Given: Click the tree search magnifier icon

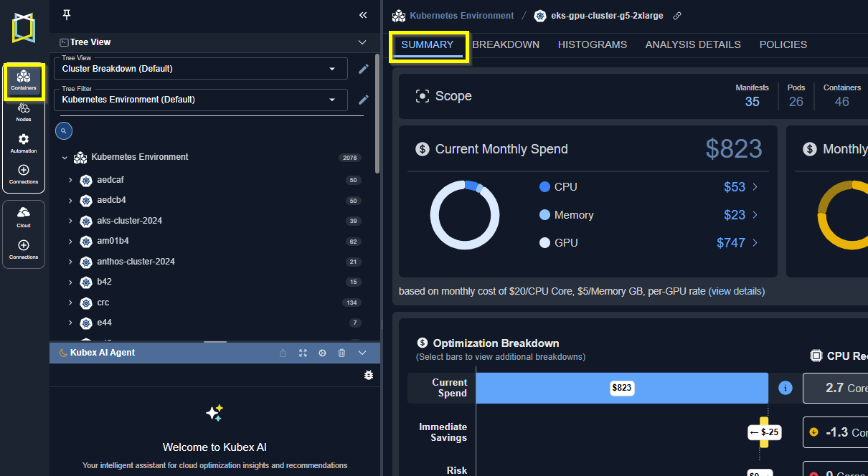Looking at the screenshot, I should [x=64, y=131].
